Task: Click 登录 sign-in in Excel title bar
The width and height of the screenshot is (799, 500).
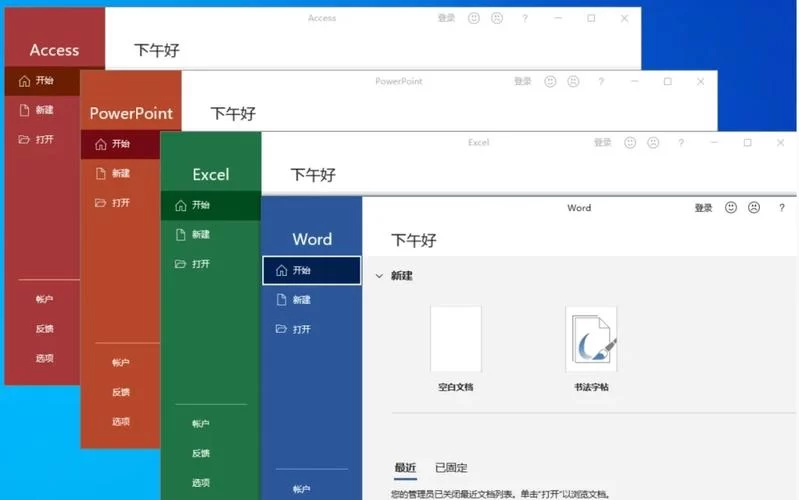Action: click(x=603, y=142)
